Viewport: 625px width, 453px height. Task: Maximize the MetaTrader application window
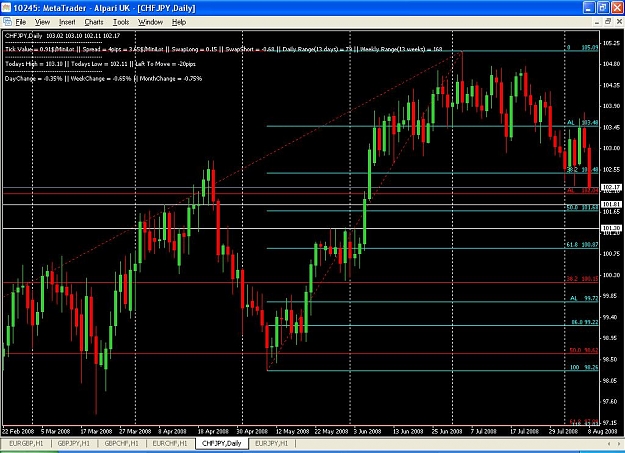coord(603,8)
